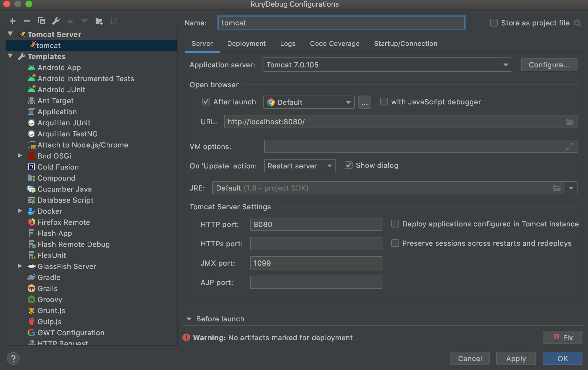Click the Fix warning button
Screen dimensions: 588x370
[562, 337]
